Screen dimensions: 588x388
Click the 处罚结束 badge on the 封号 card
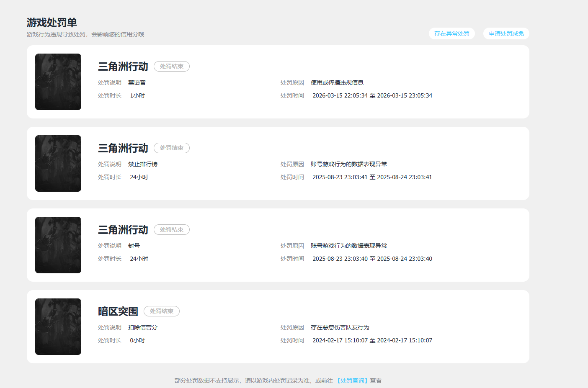pyautogui.click(x=172, y=229)
